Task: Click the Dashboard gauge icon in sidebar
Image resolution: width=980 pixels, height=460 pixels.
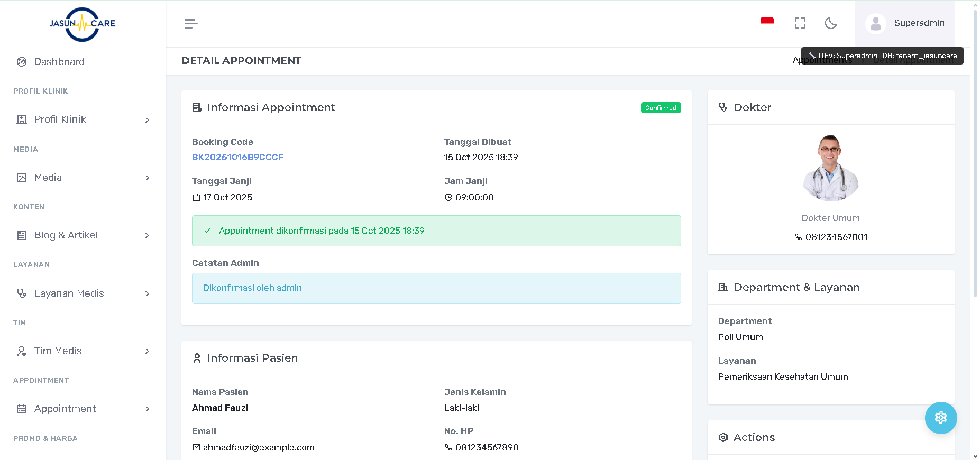Action: 22,62
